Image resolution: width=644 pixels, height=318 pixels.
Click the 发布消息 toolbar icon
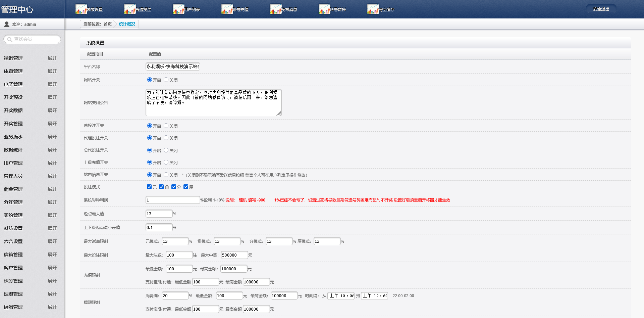[x=276, y=9]
